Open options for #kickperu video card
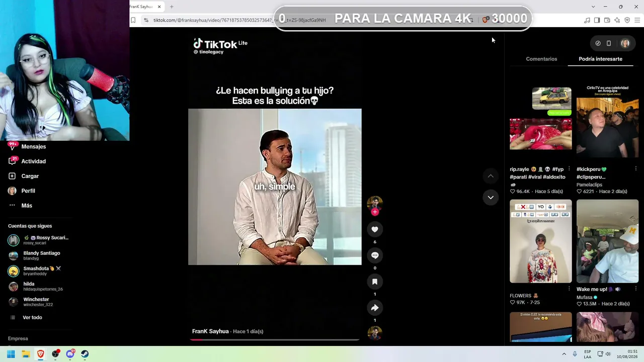Viewport: 644px width, 362px height. click(x=636, y=169)
